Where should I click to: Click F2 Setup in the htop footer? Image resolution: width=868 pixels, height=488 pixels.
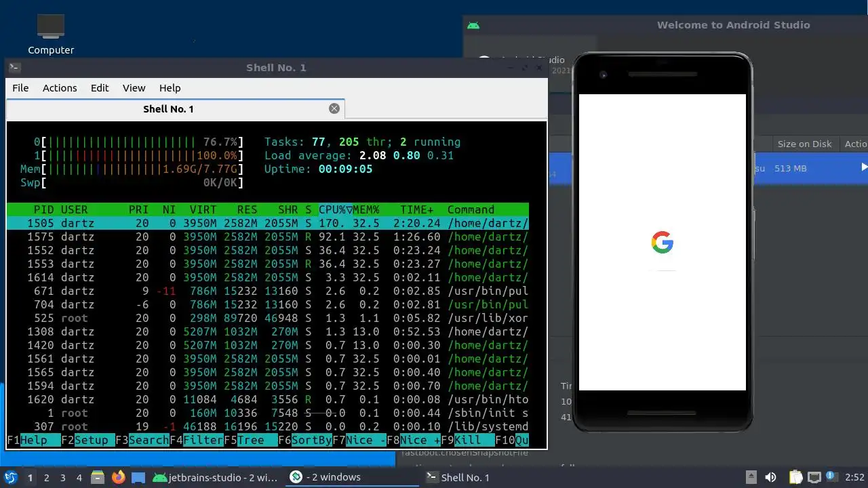coord(88,440)
